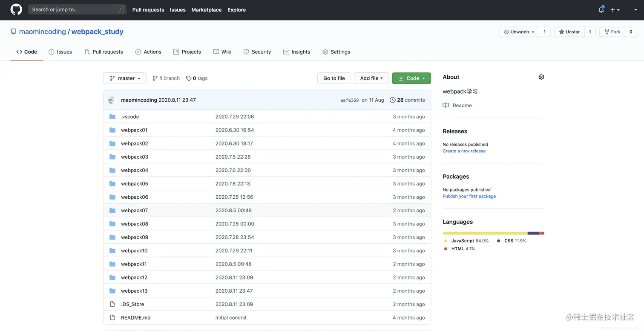
Task: Click the Unwatch button
Action: pyautogui.click(x=519, y=32)
